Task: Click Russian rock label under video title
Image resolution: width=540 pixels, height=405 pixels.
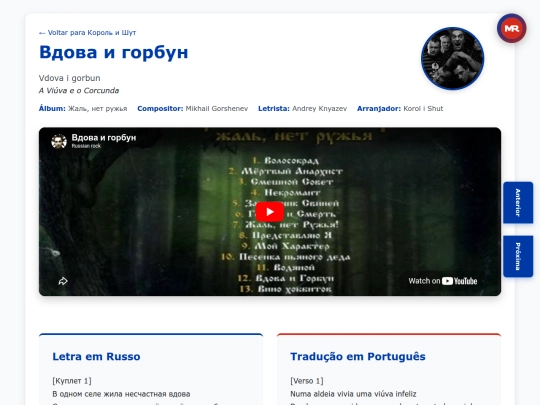Action: pyautogui.click(x=86, y=146)
